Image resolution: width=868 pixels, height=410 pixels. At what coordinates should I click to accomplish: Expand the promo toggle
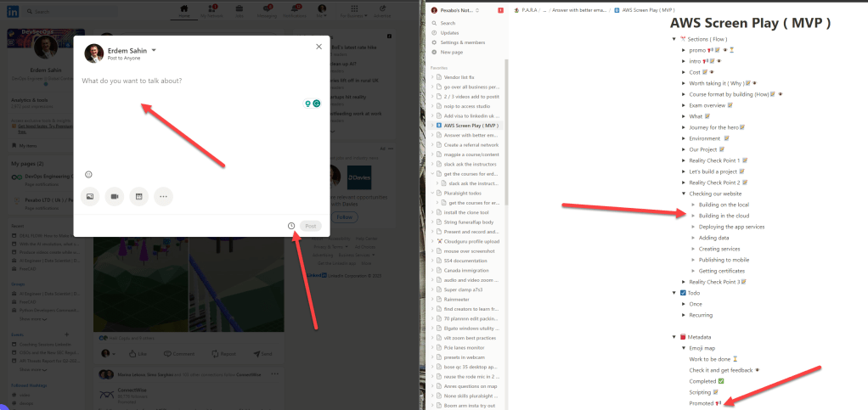tap(684, 50)
